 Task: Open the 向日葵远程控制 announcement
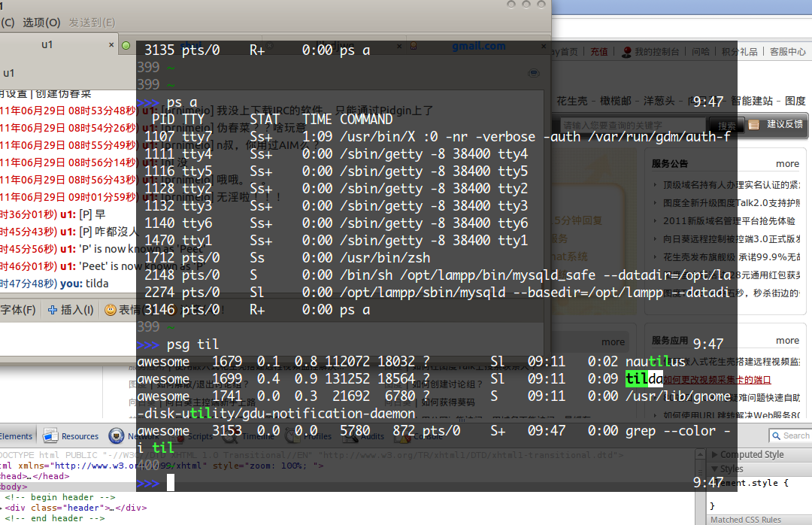coord(732,239)
